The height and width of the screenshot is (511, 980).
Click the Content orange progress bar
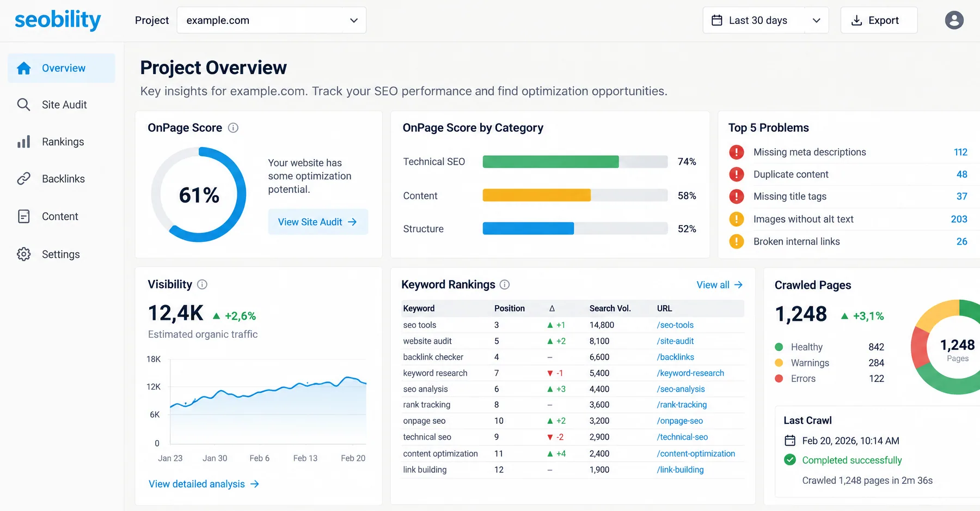click(536, 195)
